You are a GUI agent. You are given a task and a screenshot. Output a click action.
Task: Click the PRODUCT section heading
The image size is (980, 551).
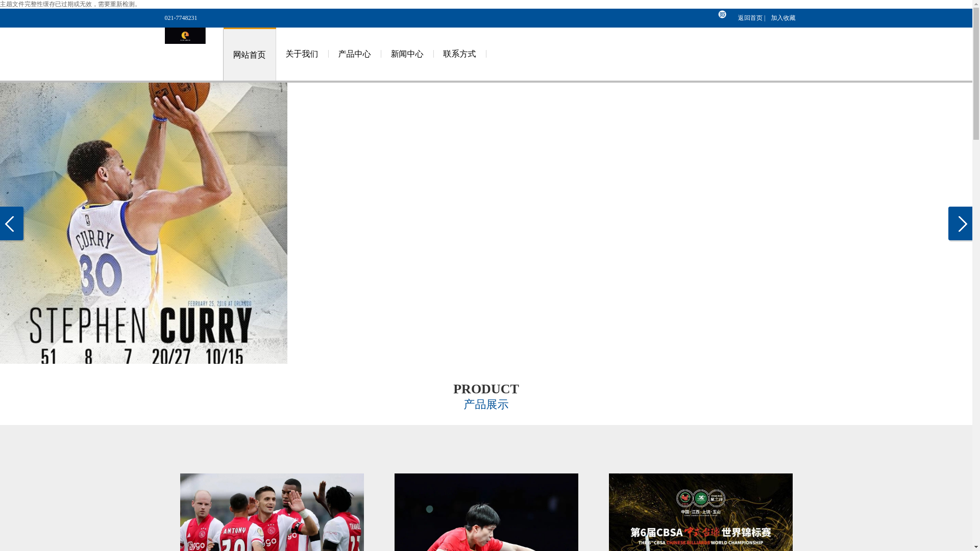pos(486,389)
